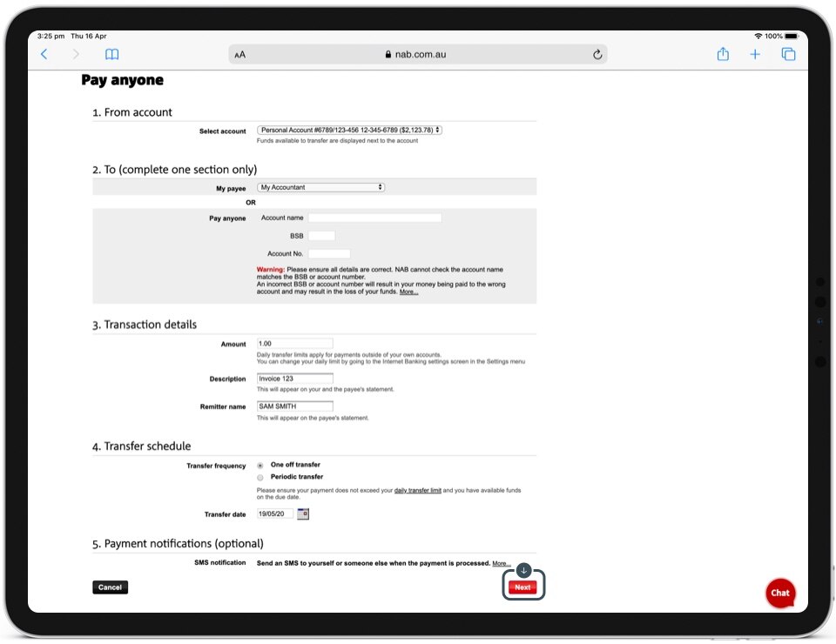Show all open tabs overview icon
Screen dimensions: 836x644
(788, 54)
